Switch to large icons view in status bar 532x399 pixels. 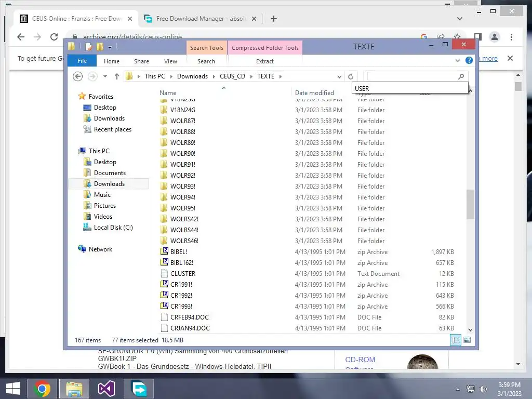coord(467,340)
